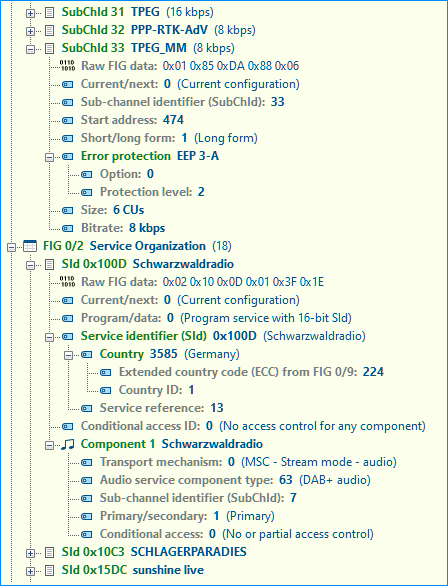
Task: Click the field icon beside Primary/secondary
Action: tap(87, 516)
